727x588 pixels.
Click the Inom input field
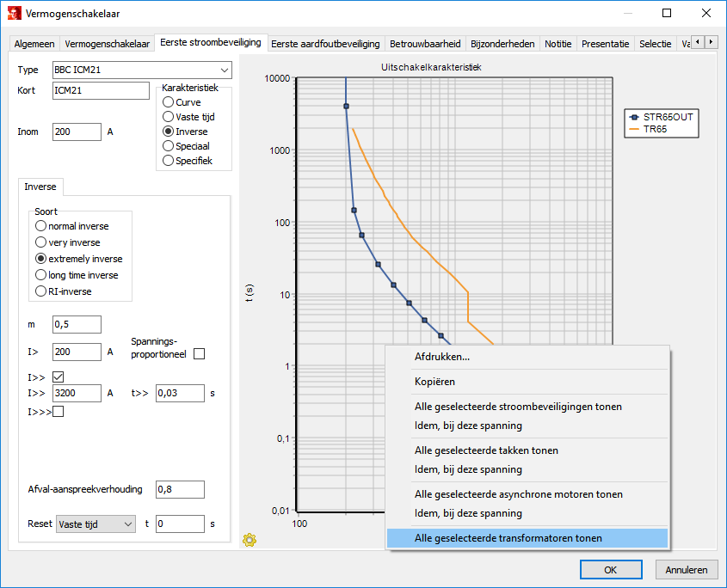click(77, 132)
